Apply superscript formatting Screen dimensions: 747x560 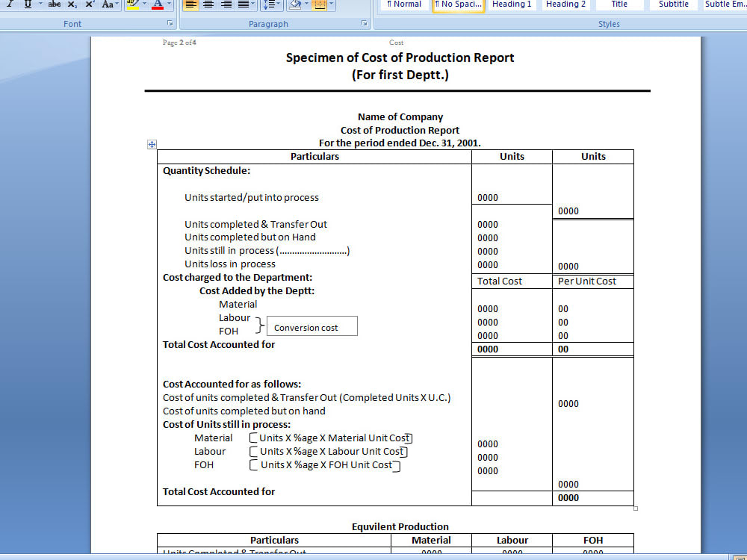point(89,4)
